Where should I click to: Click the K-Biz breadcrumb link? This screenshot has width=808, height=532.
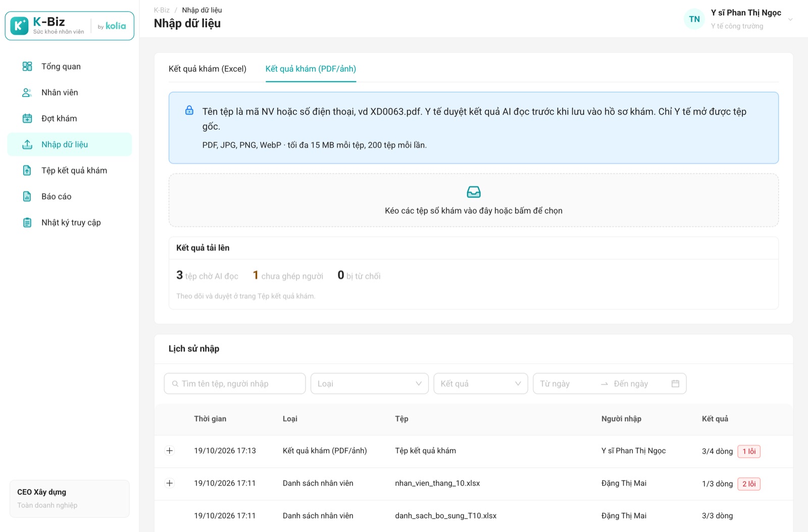pos(162,10)
